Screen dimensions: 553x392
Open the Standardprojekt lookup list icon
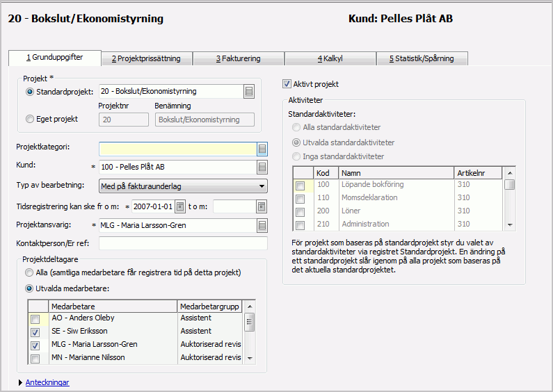pos(249,91)
